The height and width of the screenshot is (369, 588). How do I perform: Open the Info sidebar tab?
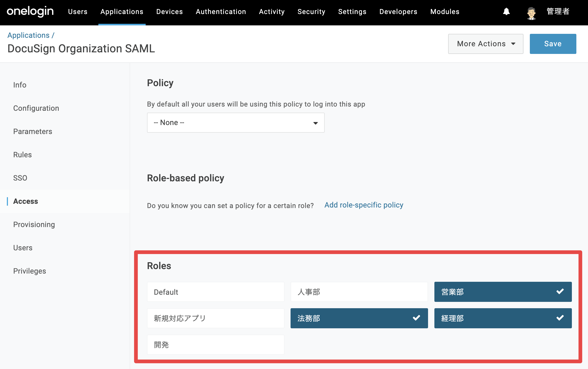click(x=20, y=85)
